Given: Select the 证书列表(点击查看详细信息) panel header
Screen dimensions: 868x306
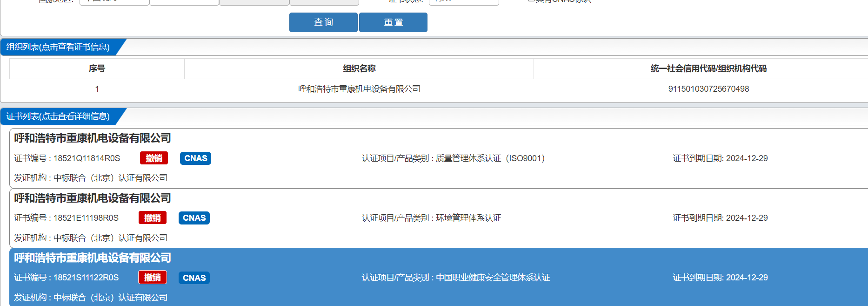Looking at the screenshot, I should tap(58, 116).
